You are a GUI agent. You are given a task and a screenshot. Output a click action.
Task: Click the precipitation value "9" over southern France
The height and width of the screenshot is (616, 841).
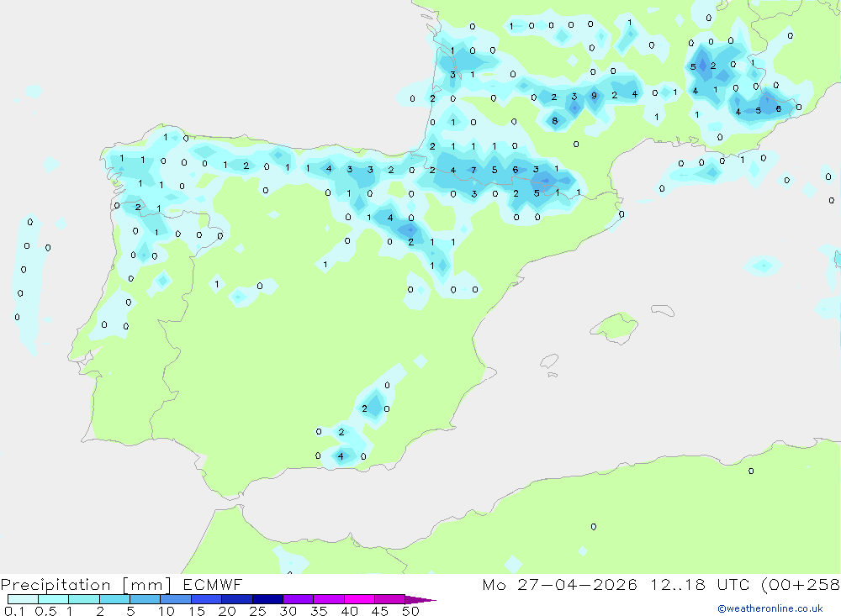click(x=594, y=96)
